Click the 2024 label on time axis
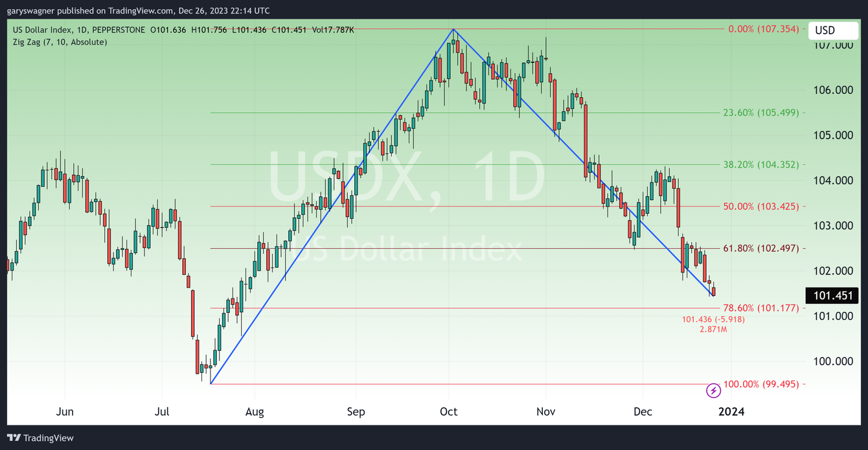This screenshot has height=450, width=868. coord(731,412)
